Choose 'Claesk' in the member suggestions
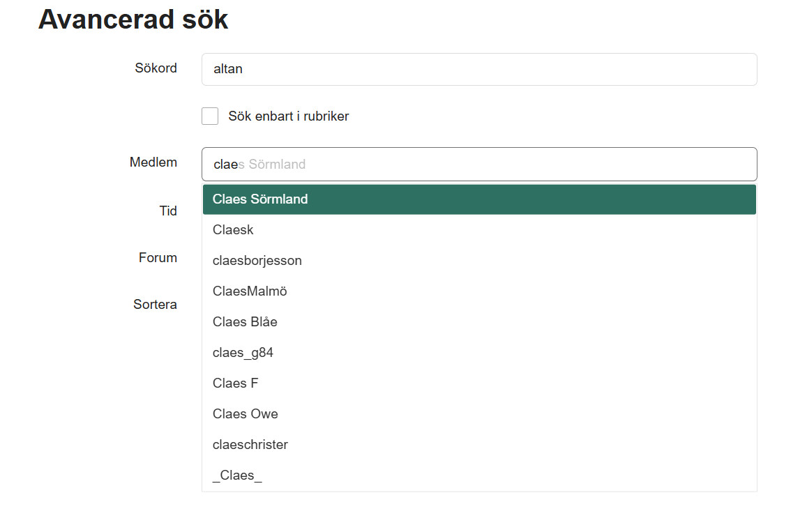This screenshot has height=532, width=807. (x=478, y=230)
